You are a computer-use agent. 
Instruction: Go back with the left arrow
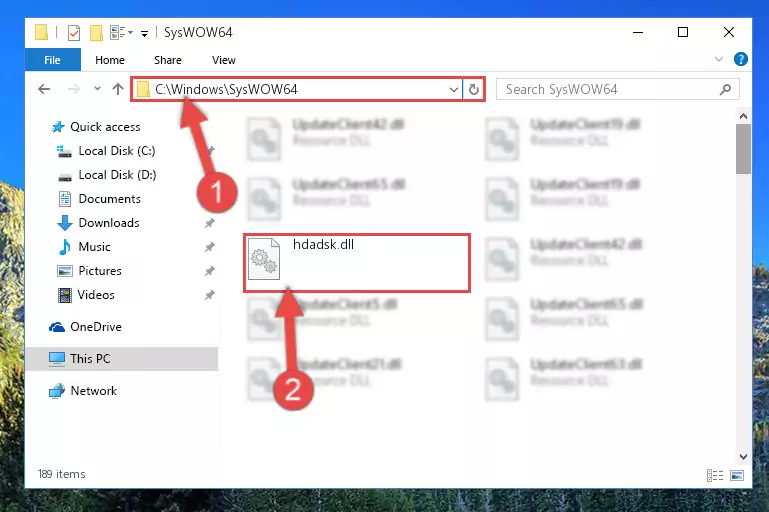tap(44, 89)
